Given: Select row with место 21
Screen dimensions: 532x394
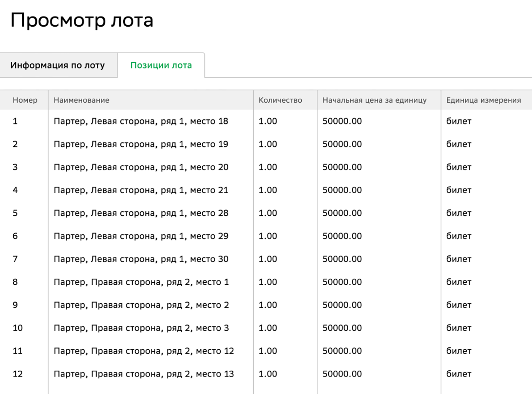Looking at the screenshot, I should [x=266, y=190].
